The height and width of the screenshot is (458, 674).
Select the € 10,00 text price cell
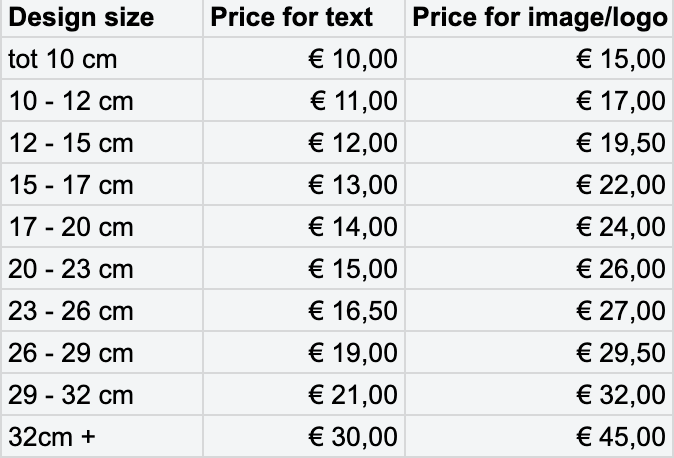point(352,60)
